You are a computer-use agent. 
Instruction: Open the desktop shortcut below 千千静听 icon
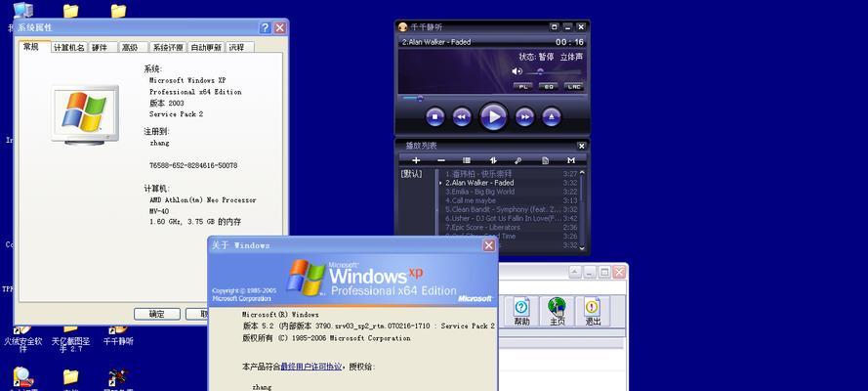(x=118, y=378)
